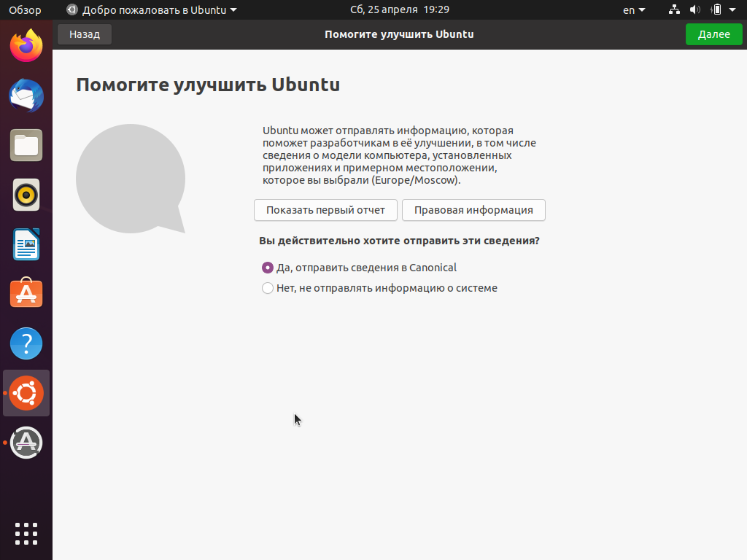
Task: Open Правовая информация button
Action: [x=473, y=210]
